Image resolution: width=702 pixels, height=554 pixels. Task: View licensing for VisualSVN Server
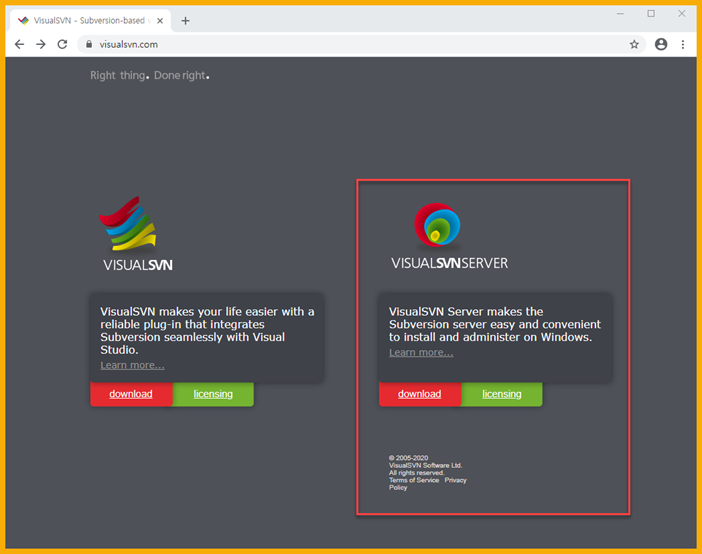(502, 394)
